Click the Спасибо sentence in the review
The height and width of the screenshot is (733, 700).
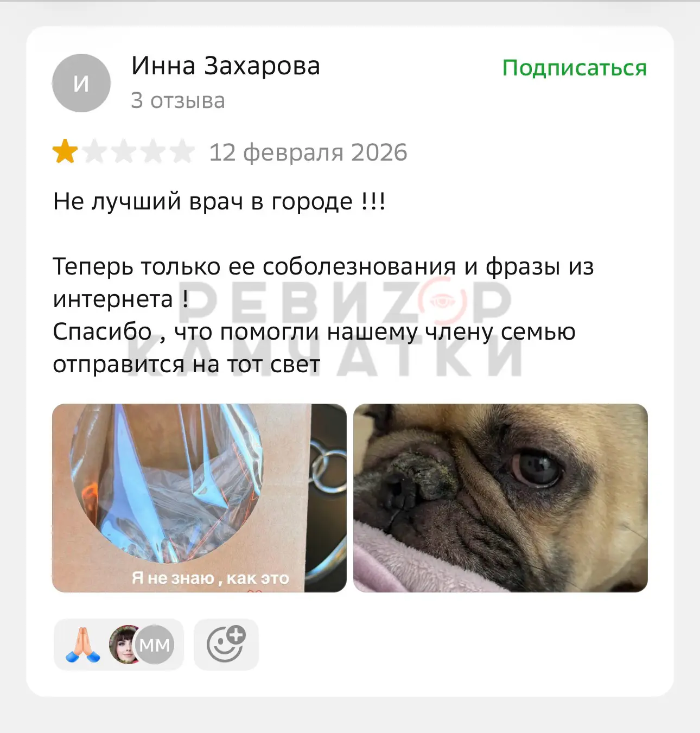tap(314, 348)
